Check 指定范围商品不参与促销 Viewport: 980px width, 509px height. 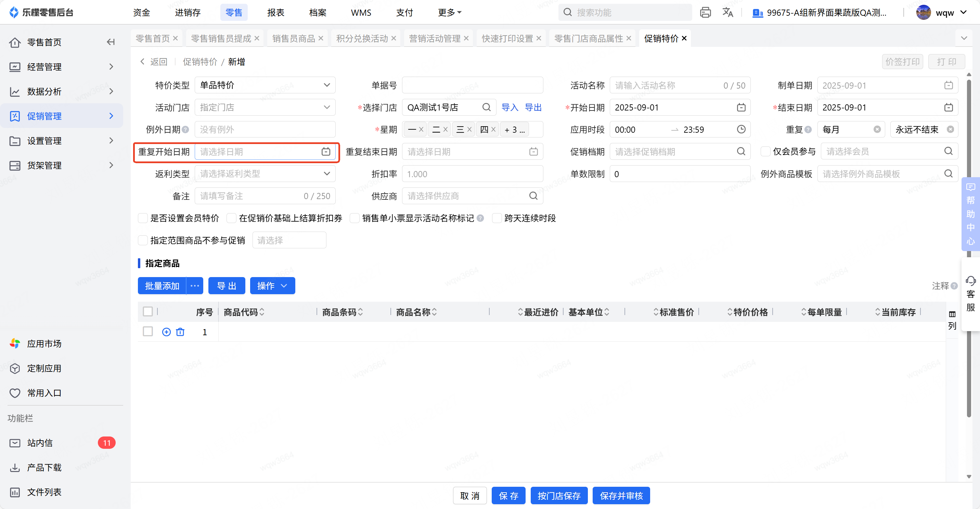[143, 240]
